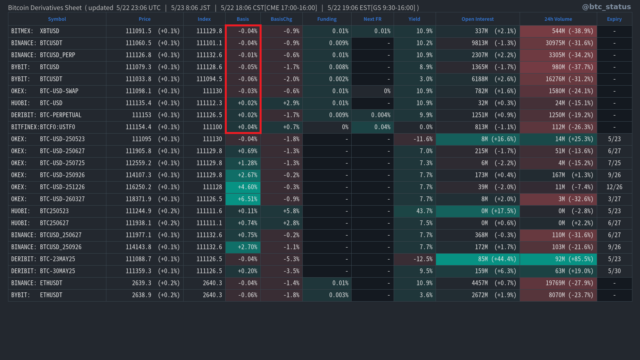Click the BYBIT ETHUSDT 24h volume cell

pyautogui.click(x=558, y=295)
